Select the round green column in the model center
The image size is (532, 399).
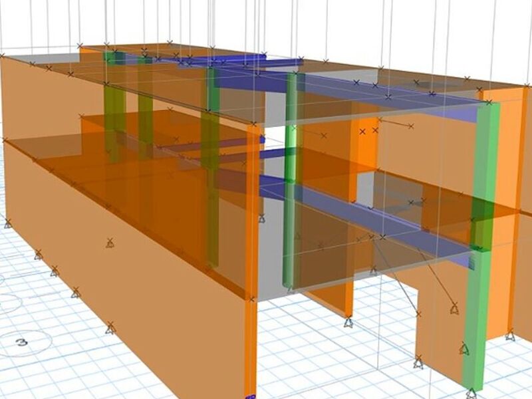(x=291, y=182)
